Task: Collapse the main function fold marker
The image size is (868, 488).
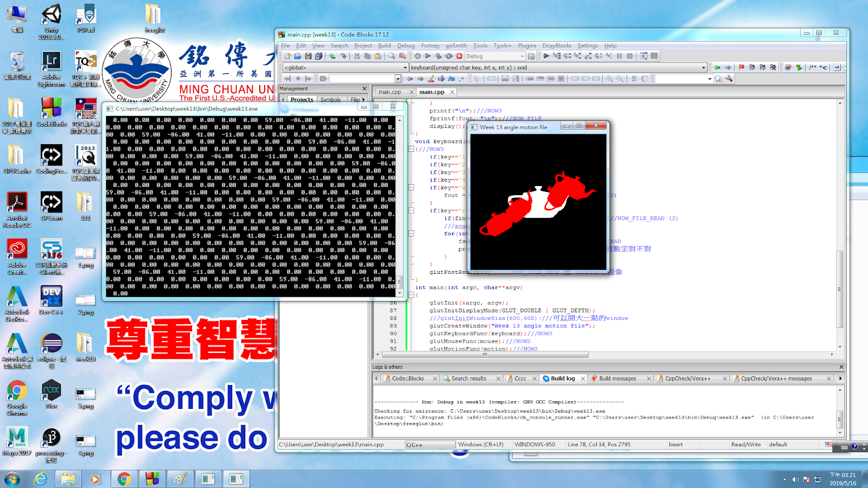Action: 411,295
